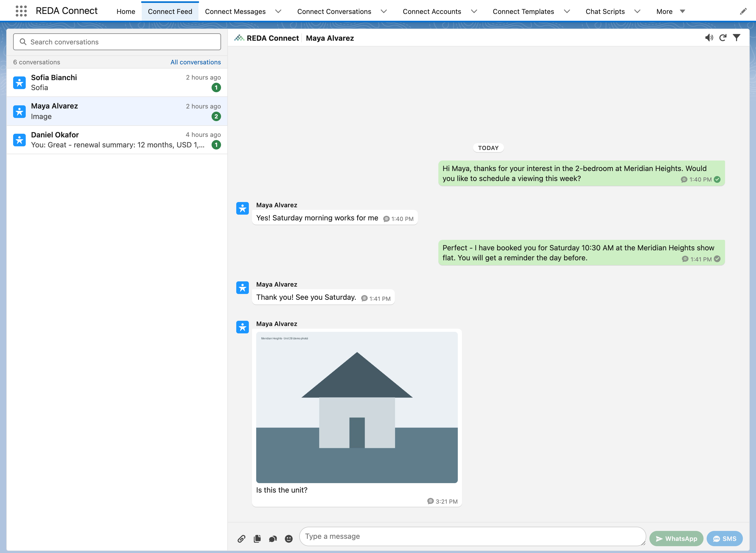Expand Connect Accounts tab dropdown chevron
Screen dimensions: 756x553
474,11
